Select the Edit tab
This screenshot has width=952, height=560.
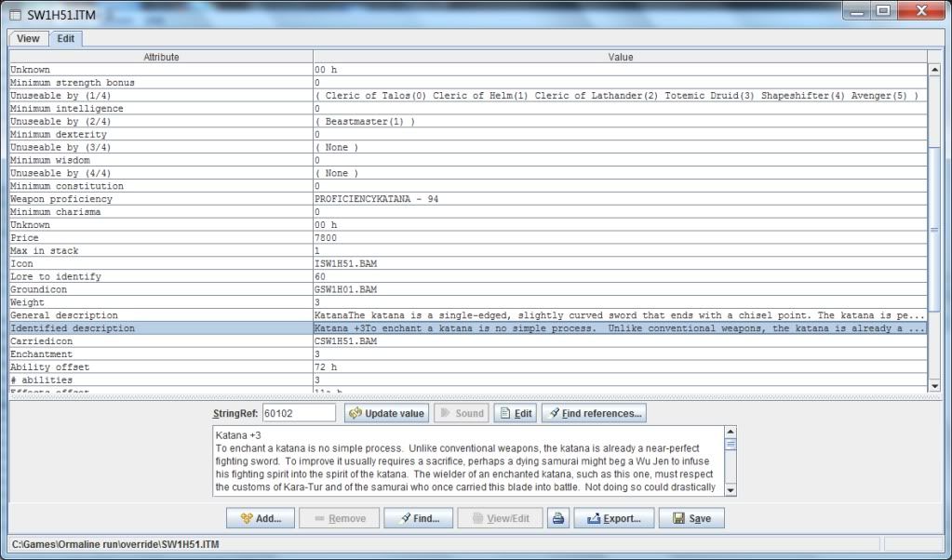[66, 38]
